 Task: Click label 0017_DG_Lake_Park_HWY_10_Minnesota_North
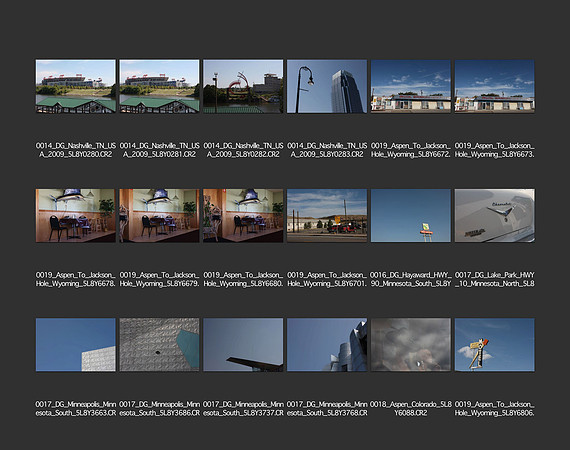[x=494, y=280]
